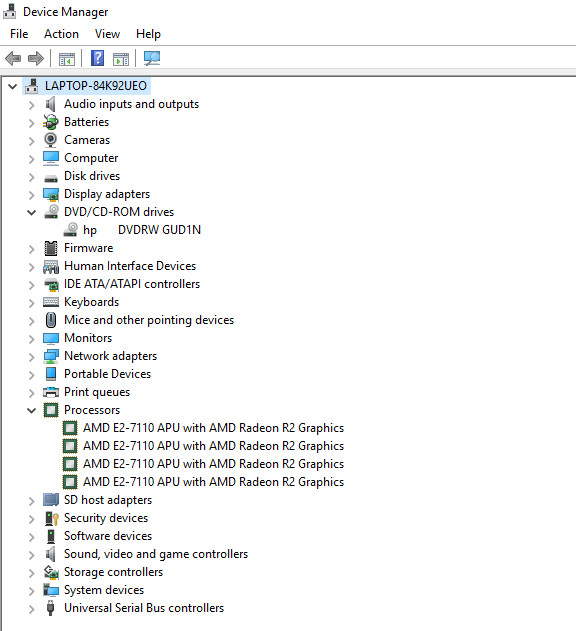Collapse the DVD/CD-ROM drives node
This screenshot has width=576, height=631.
click(x=32, y=212)
